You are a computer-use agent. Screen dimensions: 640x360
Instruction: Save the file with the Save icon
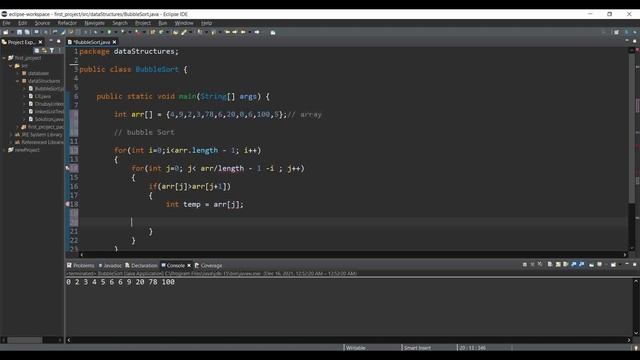(19, 32)
